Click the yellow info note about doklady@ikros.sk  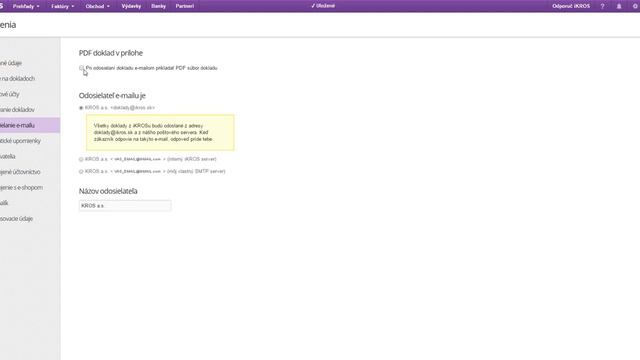coord(160,133)
